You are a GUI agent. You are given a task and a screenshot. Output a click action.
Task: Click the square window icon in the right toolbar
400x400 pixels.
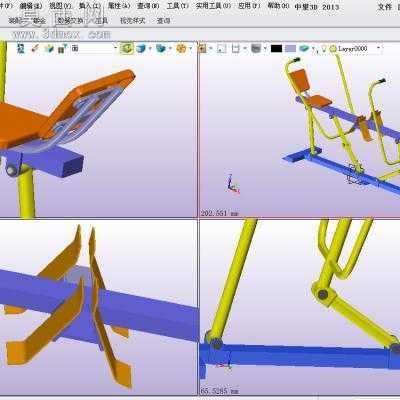tap(222, 49)
